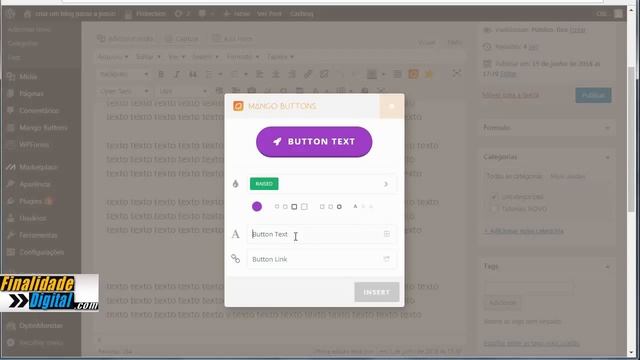The width and height of the screenshot is (640, 360).
Task: Click the insert link icon in the editor toolbar
Action: pos(308,74)
